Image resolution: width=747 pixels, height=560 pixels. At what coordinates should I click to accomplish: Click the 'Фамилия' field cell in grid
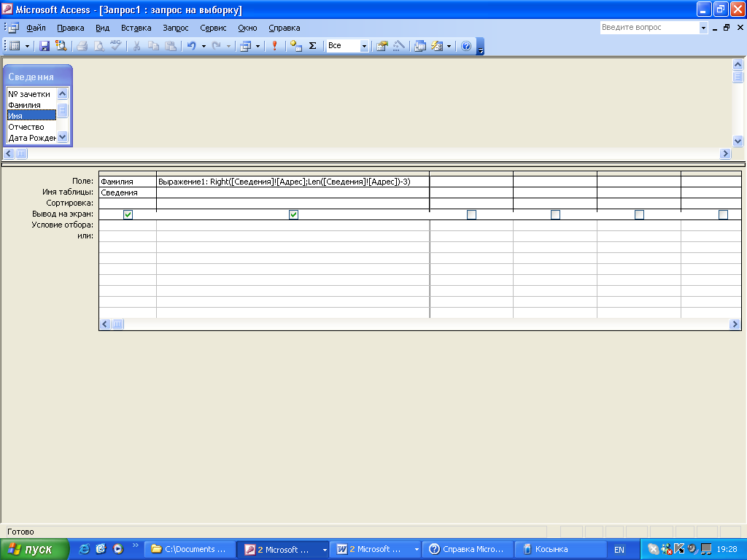(128, 182)
